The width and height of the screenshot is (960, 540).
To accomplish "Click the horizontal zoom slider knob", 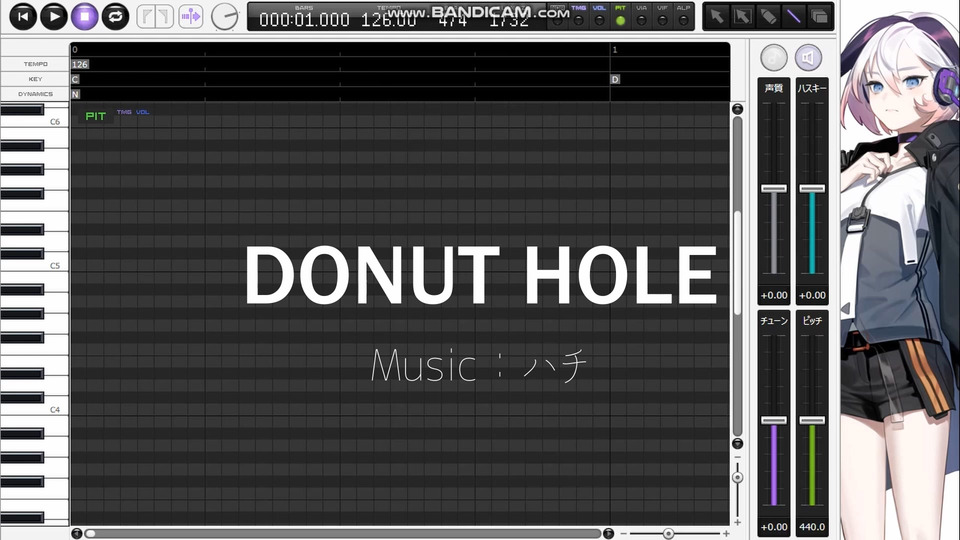I will [x=668, y=534].
